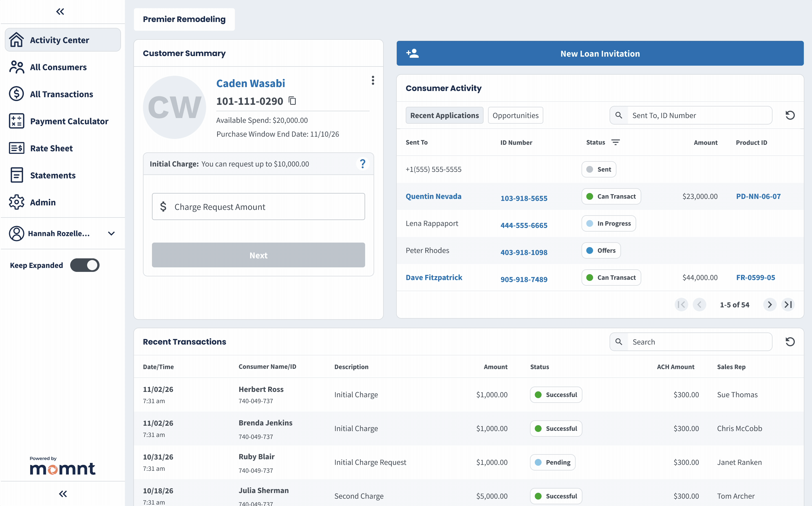Select the Recent Applications tab
812x506 pixels.
point(444,115)
